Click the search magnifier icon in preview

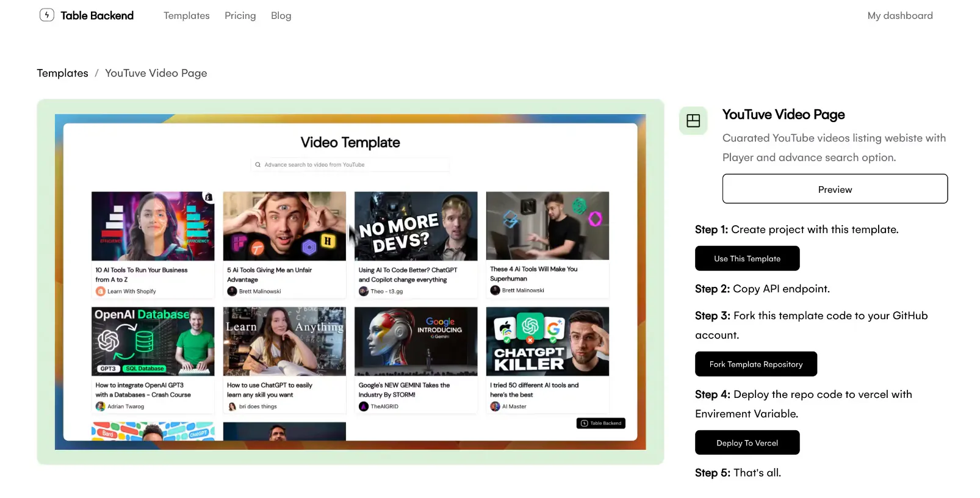258,165
